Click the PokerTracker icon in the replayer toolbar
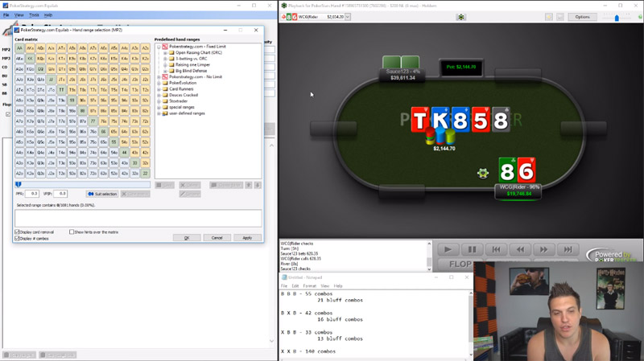The width and height of the screenshot is (644, 361). pyautogui.click(x=460, y=17)
